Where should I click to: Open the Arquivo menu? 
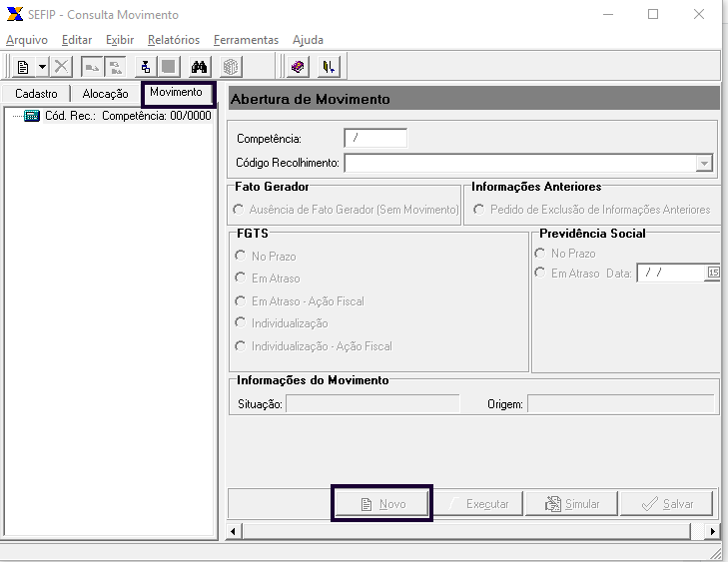pyautogui.click(x=27, y=40)
